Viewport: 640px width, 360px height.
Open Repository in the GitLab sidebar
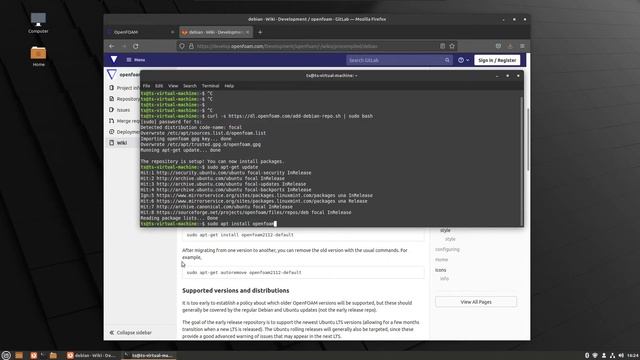pos(124,99)
